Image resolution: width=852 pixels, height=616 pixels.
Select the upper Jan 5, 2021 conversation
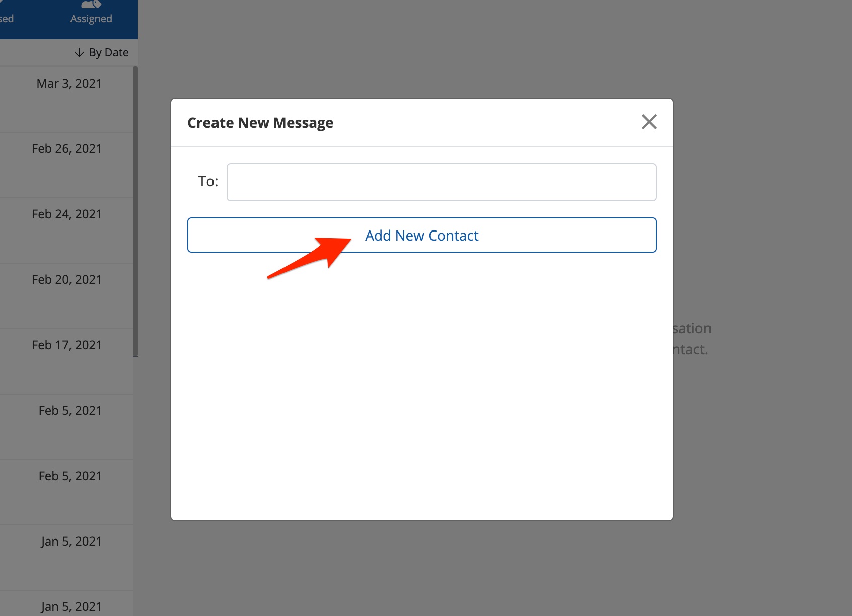pyautogui.click(x=71, y=542)
